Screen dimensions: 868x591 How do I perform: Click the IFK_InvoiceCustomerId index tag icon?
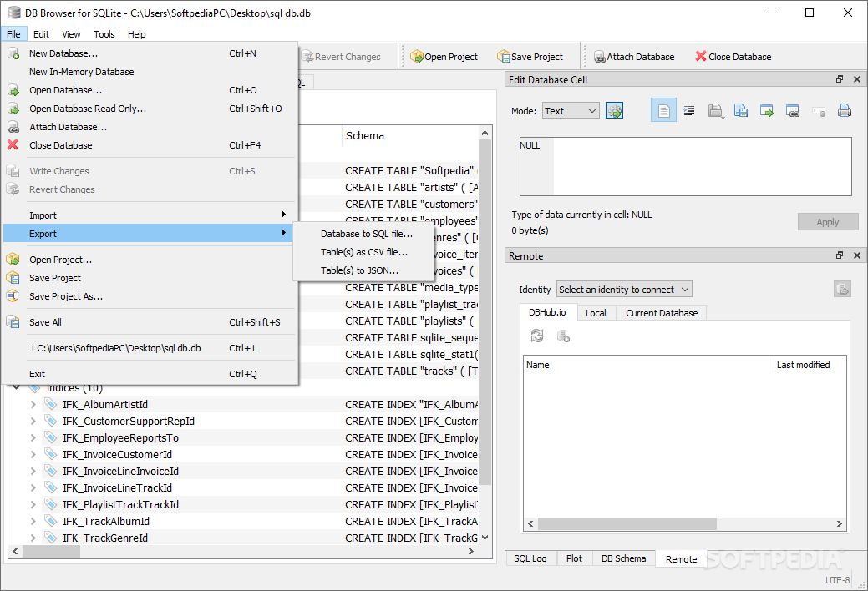click(50, 454)
